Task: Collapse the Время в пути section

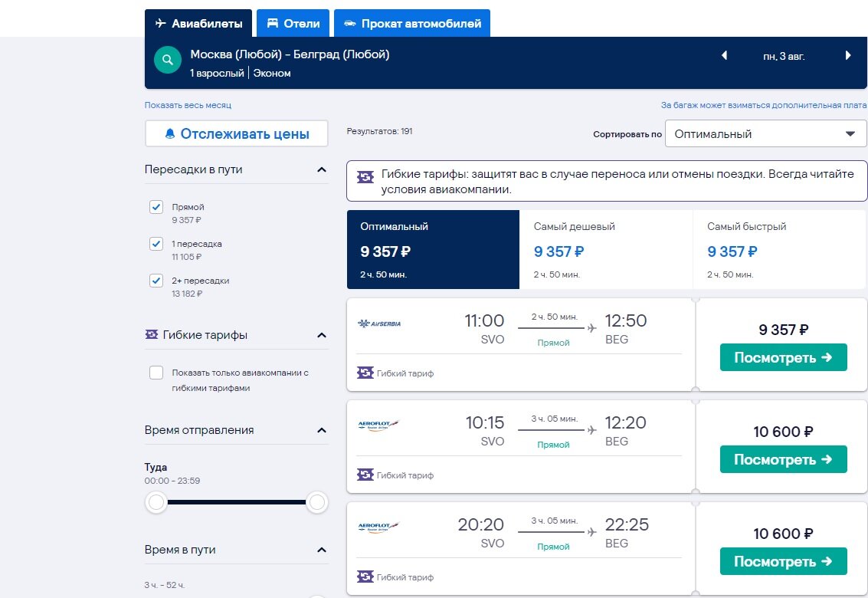Action: (x=322, y=550)
